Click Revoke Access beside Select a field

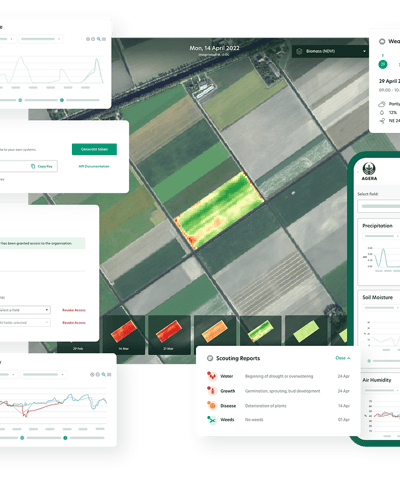pyautogui.click(x=74, y=310)
